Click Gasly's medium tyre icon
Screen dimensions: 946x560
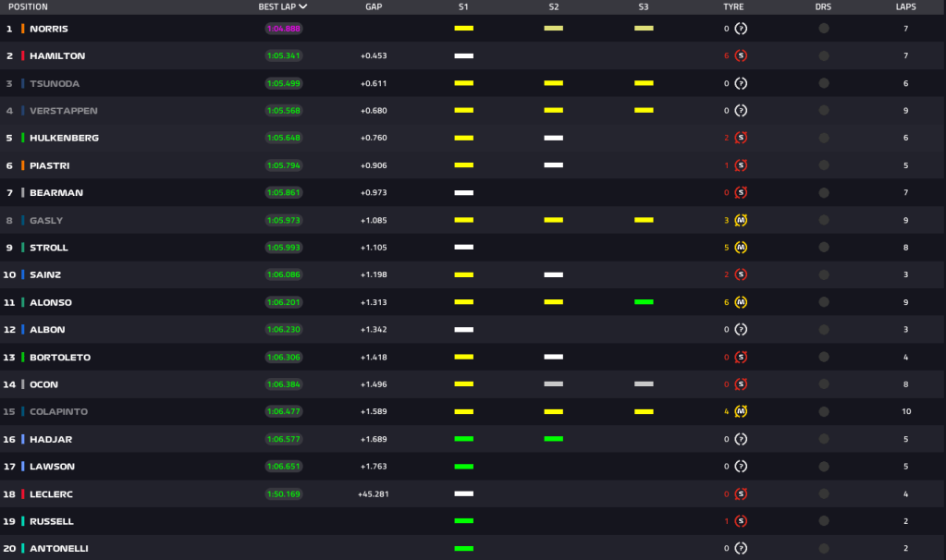(741, 220)
